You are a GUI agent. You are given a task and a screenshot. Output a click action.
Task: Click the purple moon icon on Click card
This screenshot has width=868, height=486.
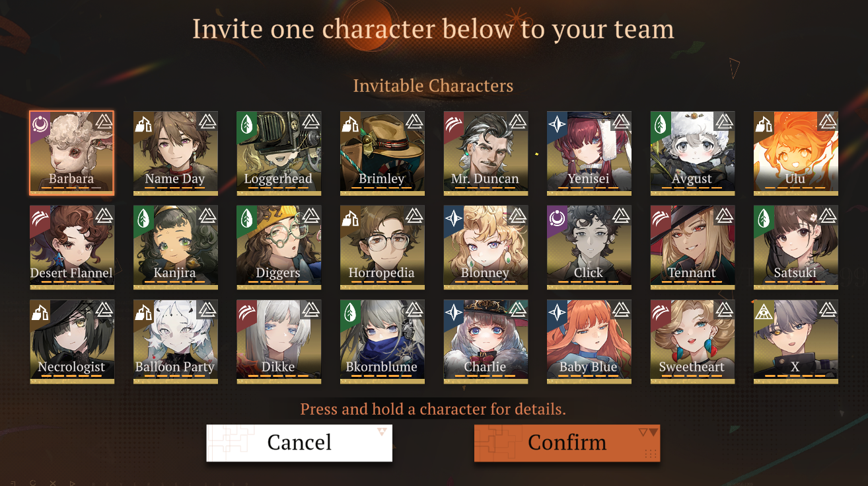tap(557, 218)
